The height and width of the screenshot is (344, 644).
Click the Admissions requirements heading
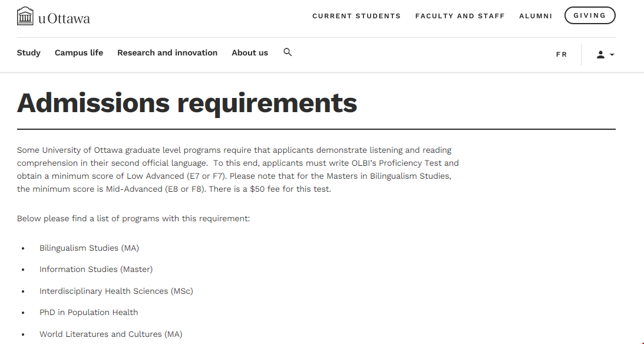coord(187,103)
